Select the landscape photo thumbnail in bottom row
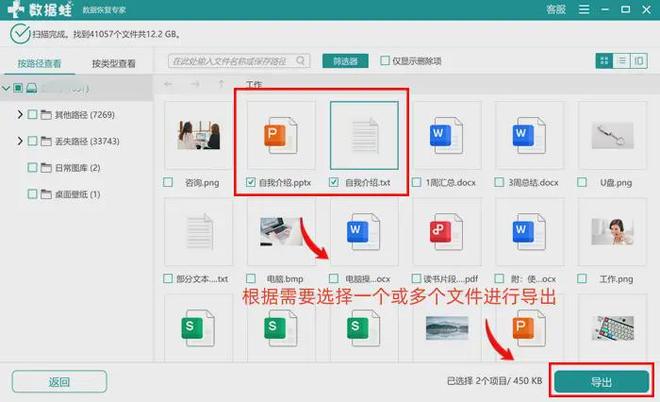This screenshot has height=402, width=660. pos(447,328)
